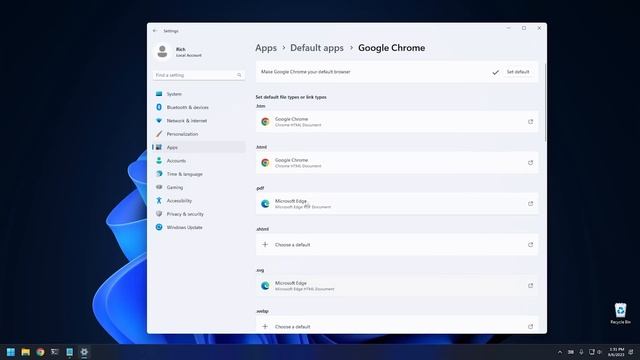Click the Gaming controller icon in sidebar
Screen dimensions: 640x360
(x=159, y=187)
